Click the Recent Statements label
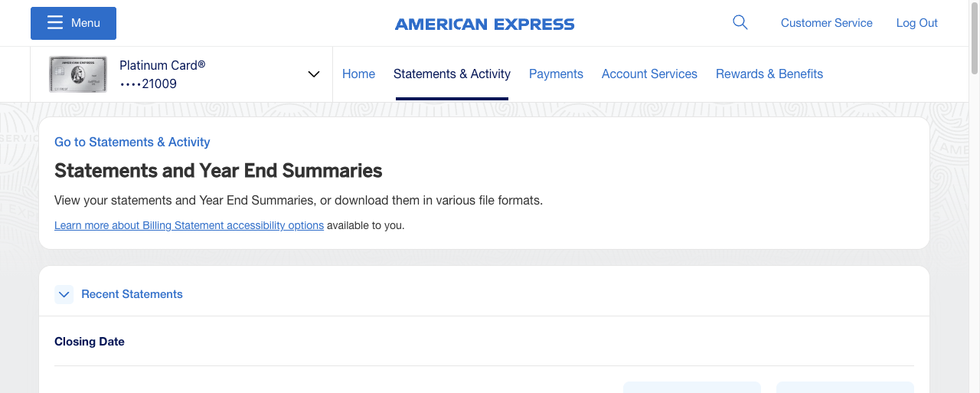The image size is (980, 393). point(132,294)
